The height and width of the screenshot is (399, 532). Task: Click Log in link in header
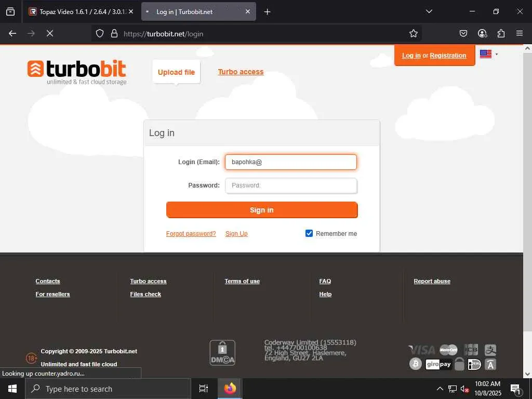411,56
